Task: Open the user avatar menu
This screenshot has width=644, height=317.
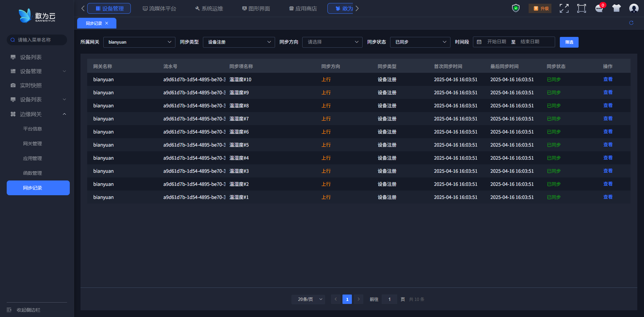Action: pos(634,8)
